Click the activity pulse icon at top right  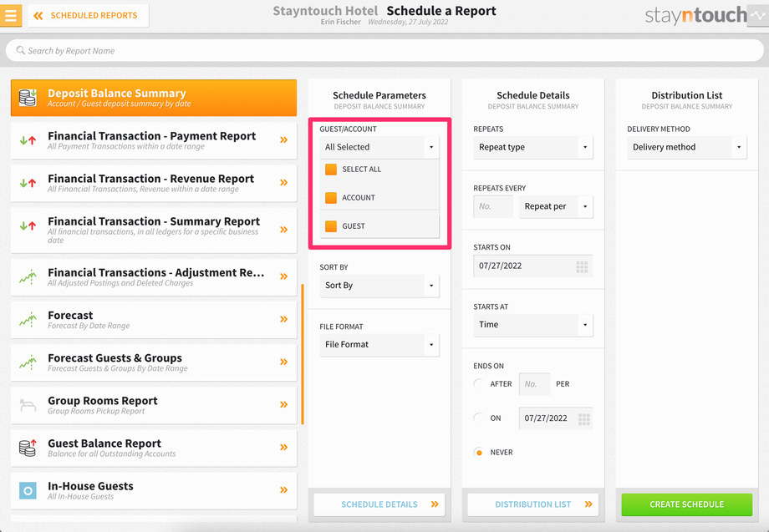758,16
